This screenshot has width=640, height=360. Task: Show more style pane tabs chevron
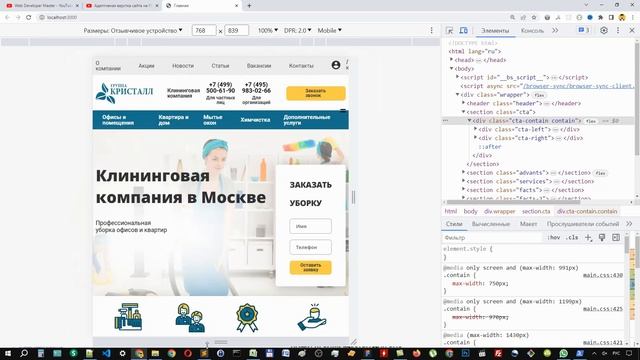tap(629, 224)
